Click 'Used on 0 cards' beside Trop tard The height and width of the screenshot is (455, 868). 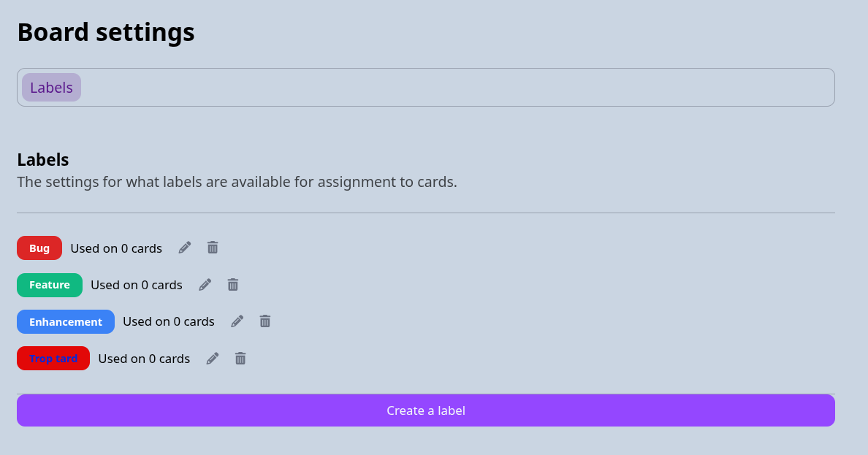coord(144,359)
